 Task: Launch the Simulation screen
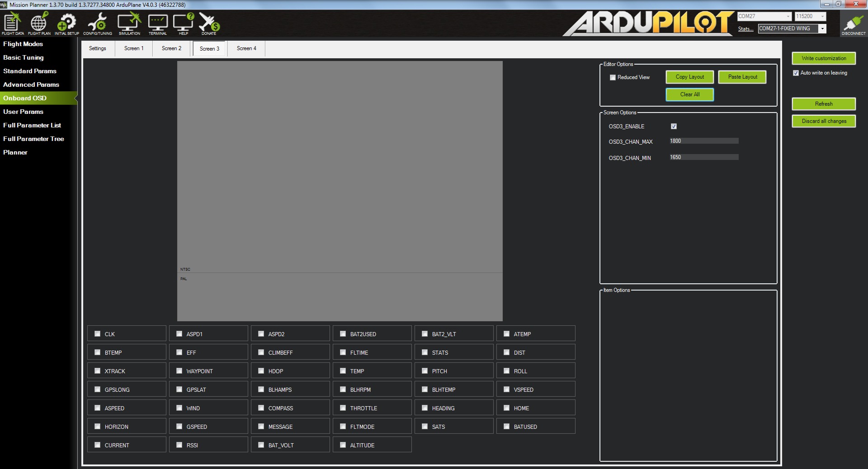pyautogui.click(x=129, y=23)
